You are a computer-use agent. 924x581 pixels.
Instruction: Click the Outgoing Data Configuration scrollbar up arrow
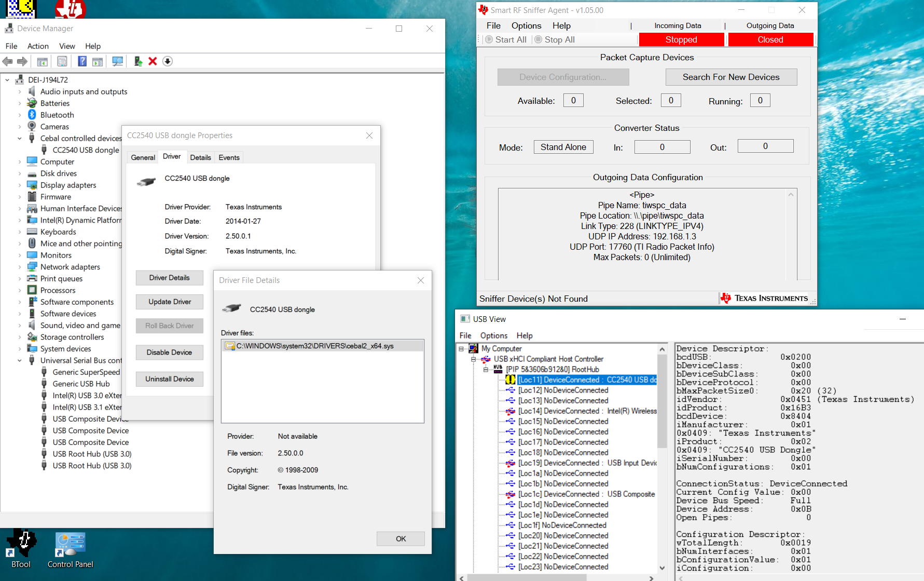791,195
